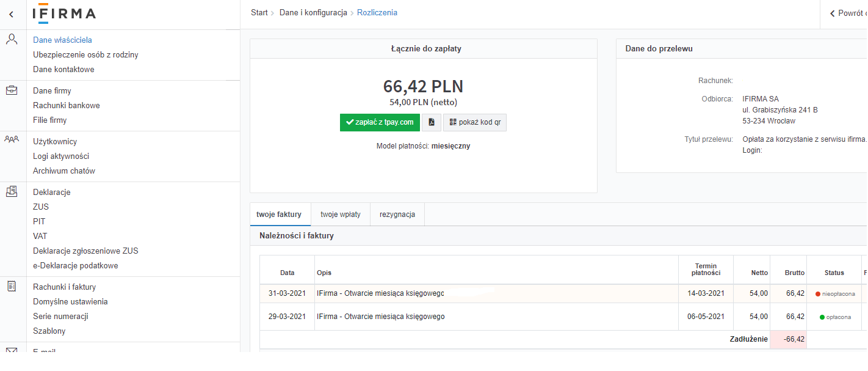Select the company briefcase icon in sidebar
The width and height of the screenshot is (868, 371).
[x=12, y=90]
